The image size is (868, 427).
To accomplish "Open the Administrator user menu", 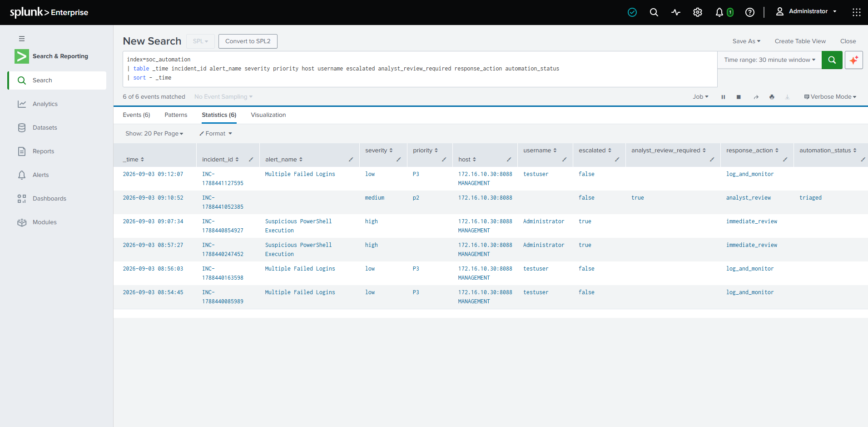I will click(x=806, y=11).
